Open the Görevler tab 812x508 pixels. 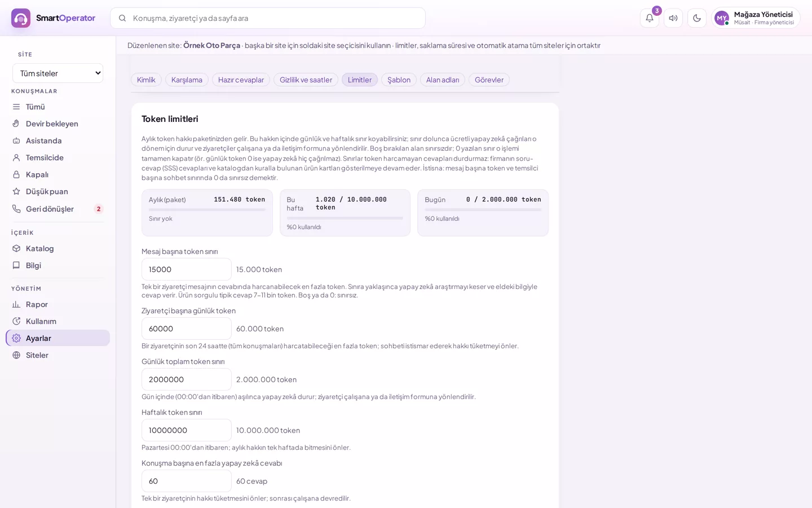(489, 80)
